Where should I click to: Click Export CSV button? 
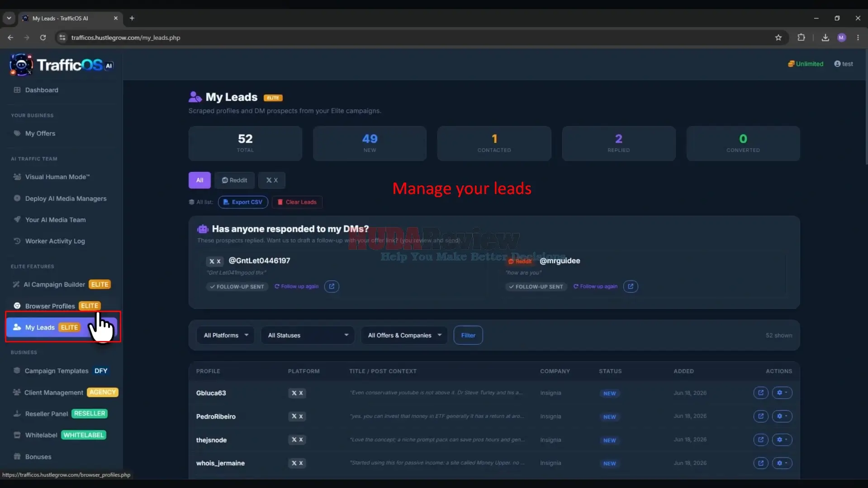tap(243, 202)
